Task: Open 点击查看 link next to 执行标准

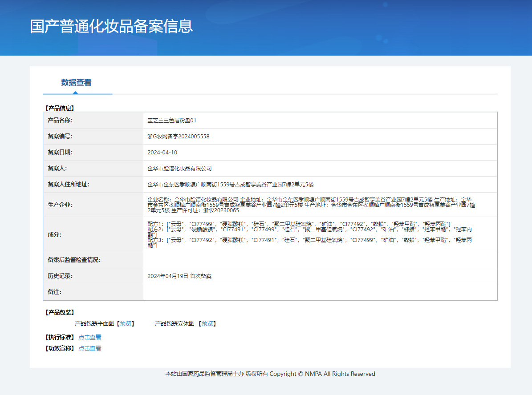Action: pos(90,337)
